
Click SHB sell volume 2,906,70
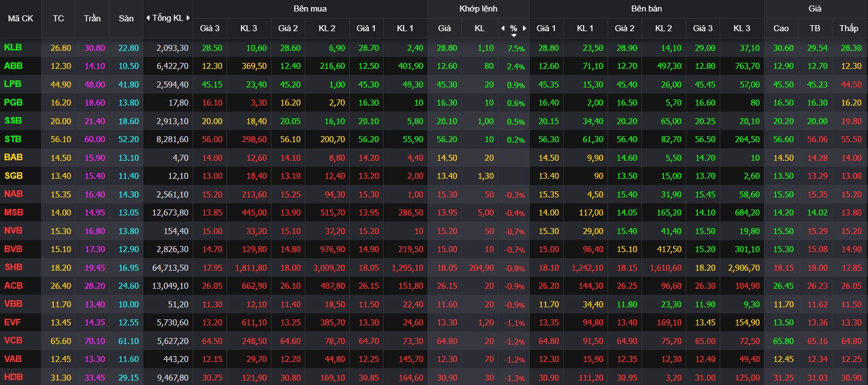tap(744, 268)
